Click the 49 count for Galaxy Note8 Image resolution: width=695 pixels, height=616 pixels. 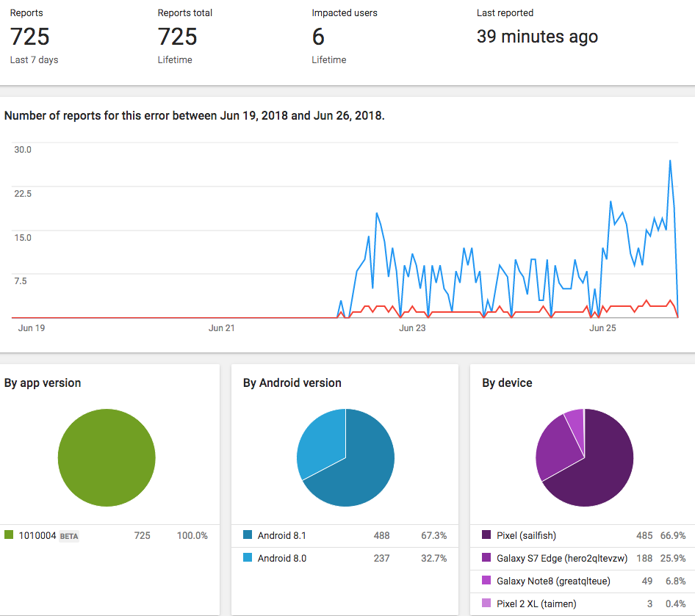click(647, 581)
